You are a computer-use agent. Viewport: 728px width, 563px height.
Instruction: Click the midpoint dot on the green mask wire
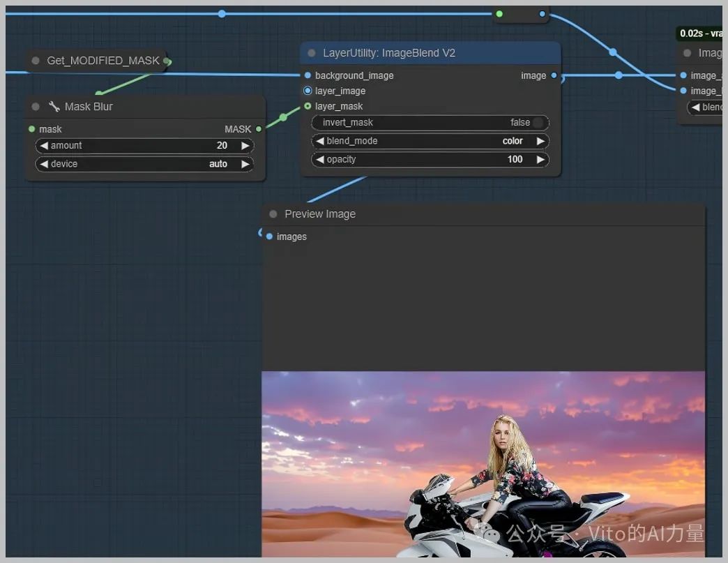[x=283, y=117]
